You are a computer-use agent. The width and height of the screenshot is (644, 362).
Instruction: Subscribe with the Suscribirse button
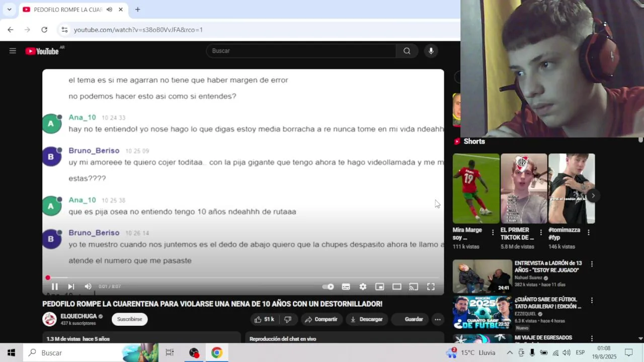tap(130, 319)
